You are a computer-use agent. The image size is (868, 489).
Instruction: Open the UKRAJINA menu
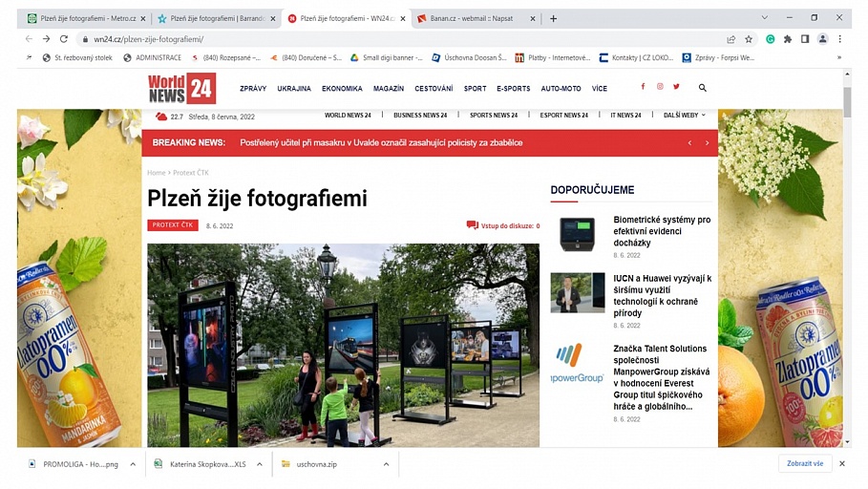(x=294, y=89)
